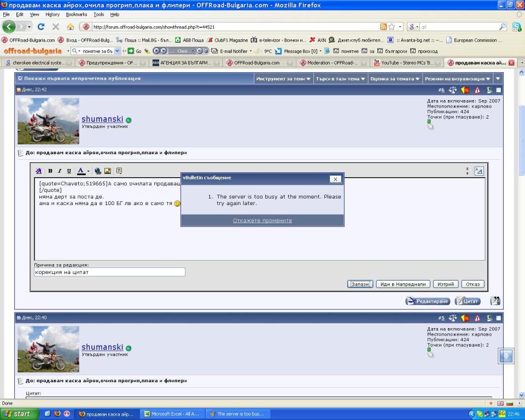Open the 'Оценка за темата' dropdown
525x420 pixels.
click(394, 79)
